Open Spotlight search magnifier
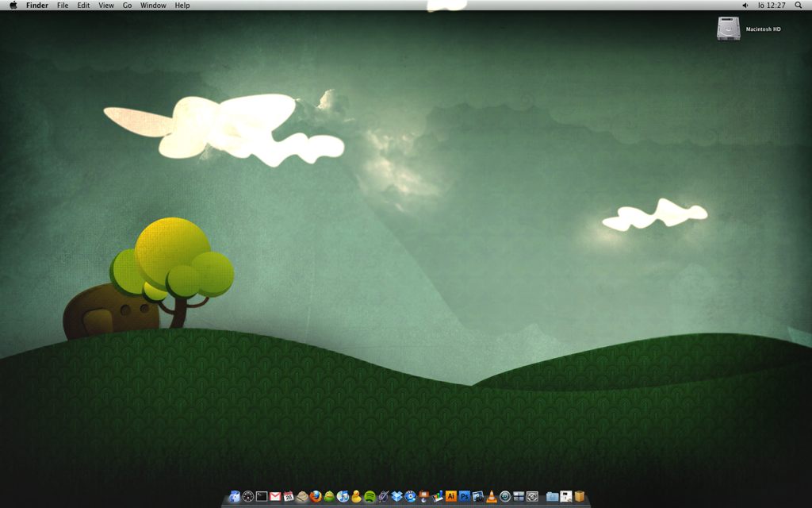This screenshot has width=812, height=508. click(x=799, y=6)
